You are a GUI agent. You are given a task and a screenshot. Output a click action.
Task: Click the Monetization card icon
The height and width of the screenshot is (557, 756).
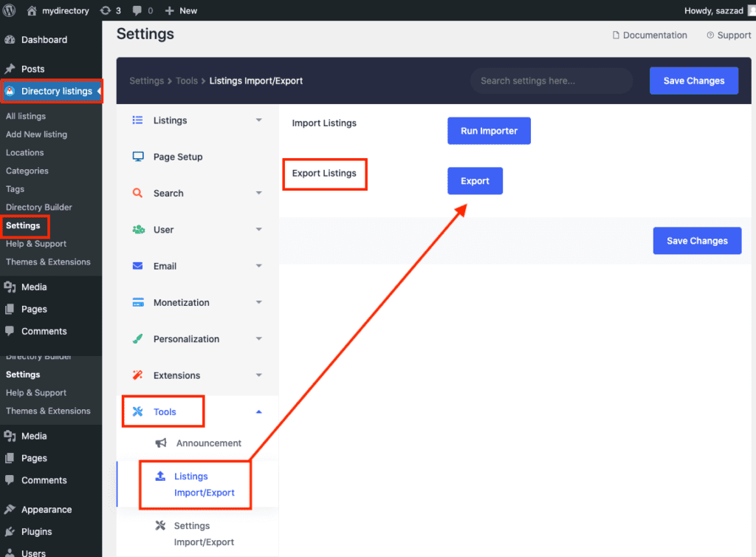click(x=138, y=302)
